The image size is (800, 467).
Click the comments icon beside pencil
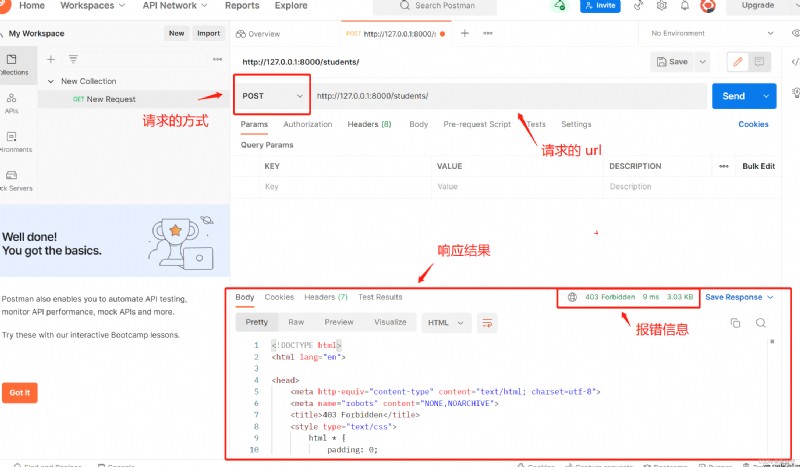coord(759,62)
